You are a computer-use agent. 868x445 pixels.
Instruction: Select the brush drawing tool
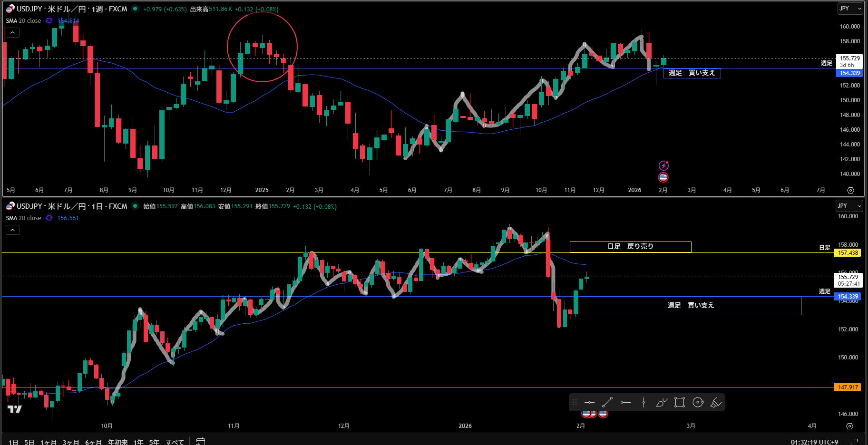pyautogui.click(x=662, y=403)
